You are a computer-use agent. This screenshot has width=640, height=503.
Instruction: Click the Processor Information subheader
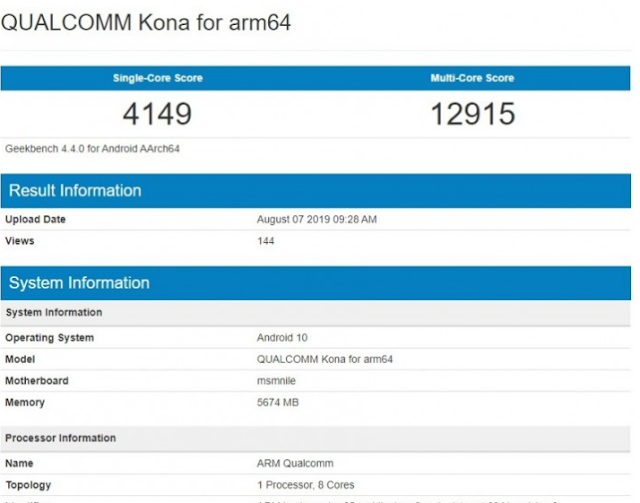[x=316, y=438]
